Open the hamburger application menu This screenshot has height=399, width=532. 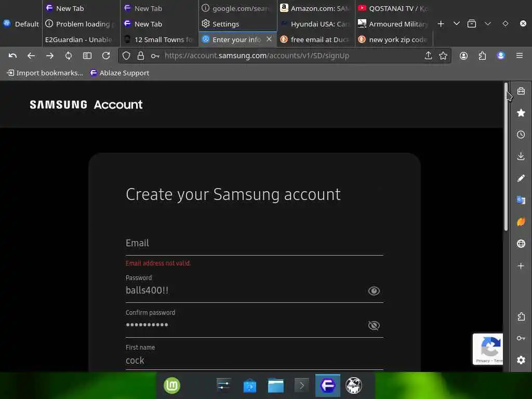(520, 55)
